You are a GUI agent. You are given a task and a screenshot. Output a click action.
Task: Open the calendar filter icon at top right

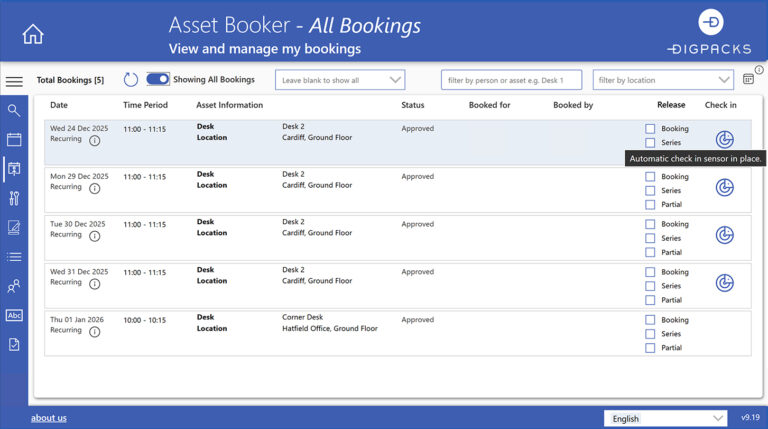coord(748,80)
